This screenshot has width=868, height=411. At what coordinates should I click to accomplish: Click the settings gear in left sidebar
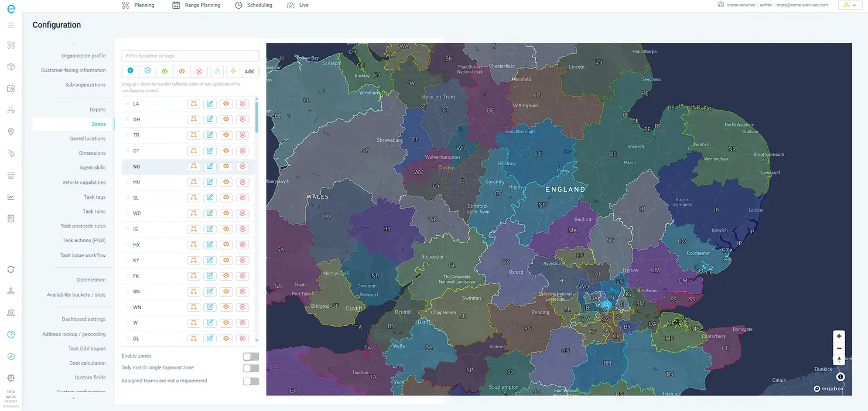(11, 378)
